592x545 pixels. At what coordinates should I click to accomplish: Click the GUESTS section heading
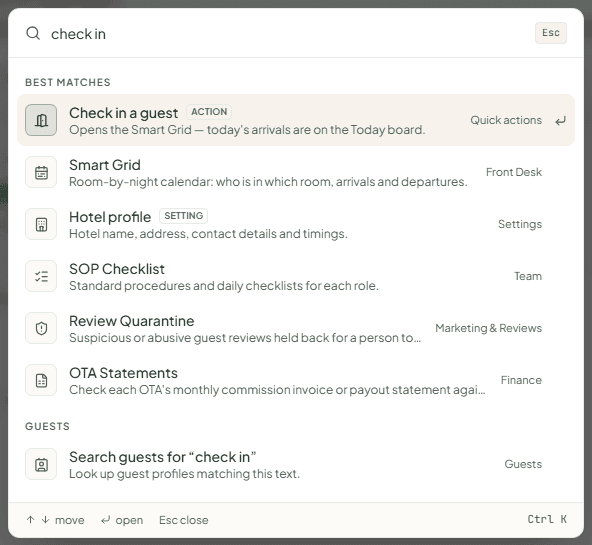(47, 426)
